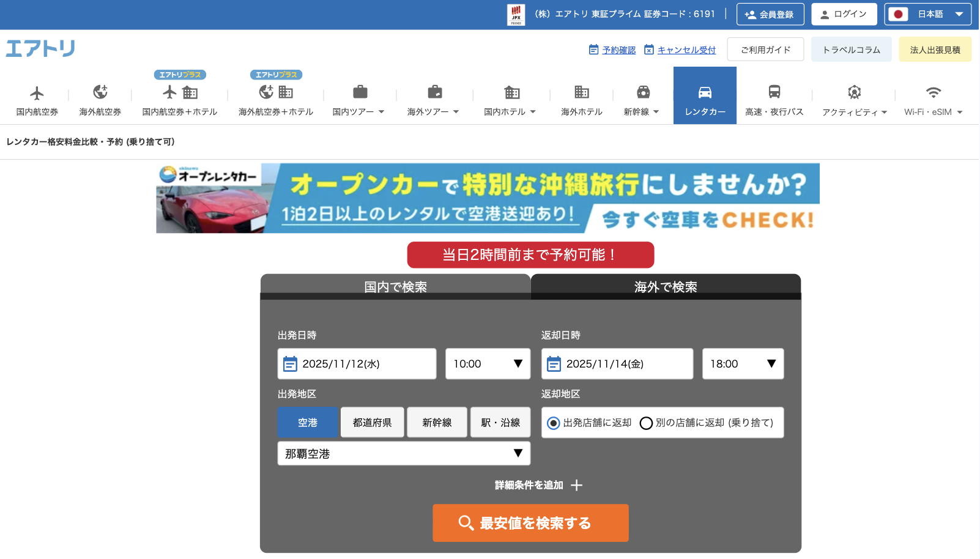980x559 pixels.
Task: Open the 日本語 language selector
Action: [x=927, y=14]
